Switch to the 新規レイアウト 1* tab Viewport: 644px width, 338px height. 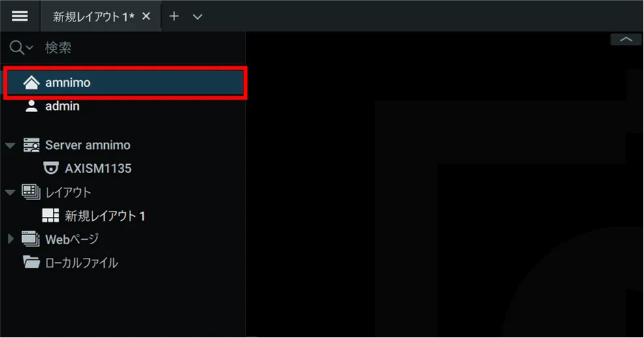coord(94,16)
